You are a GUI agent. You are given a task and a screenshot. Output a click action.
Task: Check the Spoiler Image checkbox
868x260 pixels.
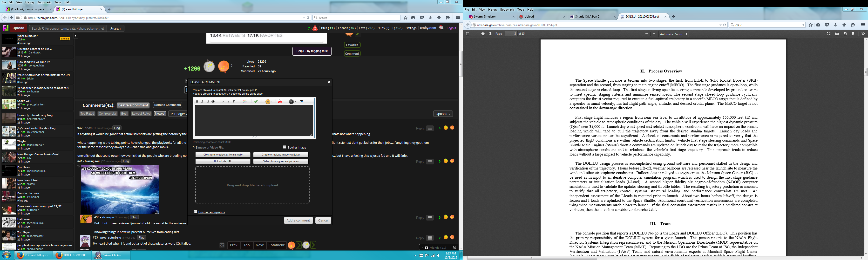pyautogui.click(x=285, y=147)
